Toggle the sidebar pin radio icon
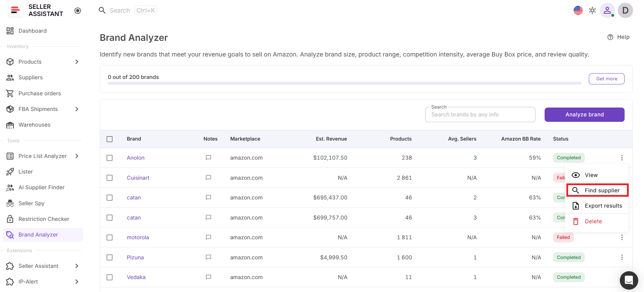The image size is (644, 292). 78,11
